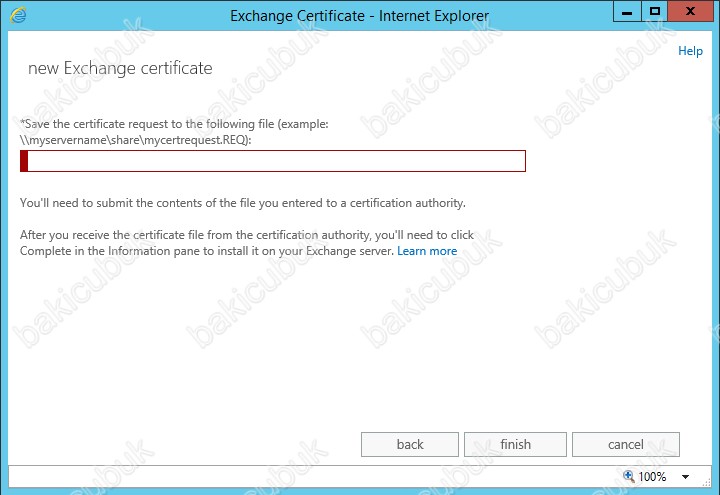Go to previous step with back button

point(410,444)
